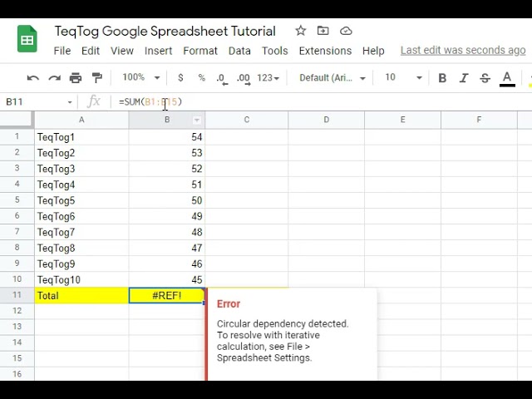Select the yellow Total cell

click(81, 296)
